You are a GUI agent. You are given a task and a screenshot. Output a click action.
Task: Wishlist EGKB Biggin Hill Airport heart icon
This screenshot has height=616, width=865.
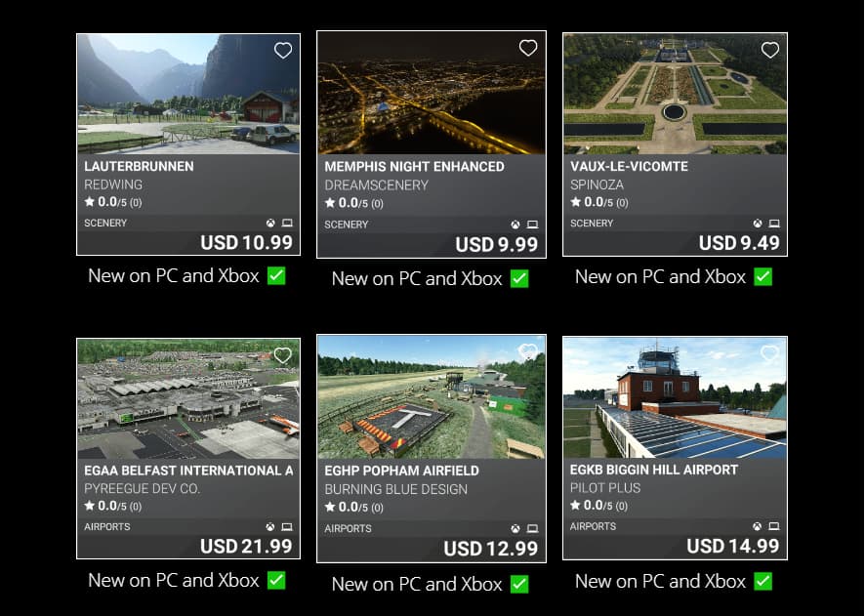[769, 352]
